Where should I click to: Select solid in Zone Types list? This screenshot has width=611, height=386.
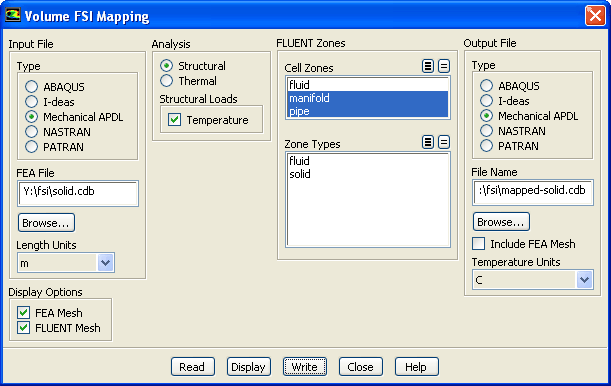pyautogui.click(x=367, y=174)
